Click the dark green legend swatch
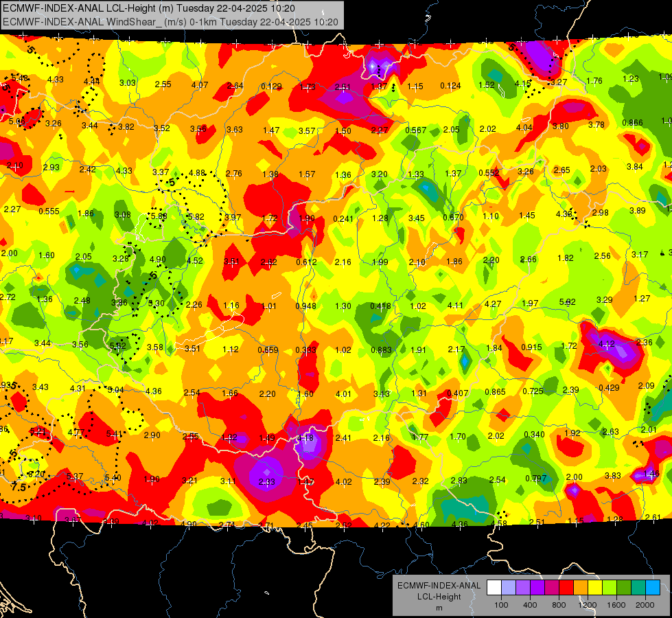The image size is (672, 618). coord(623,588)
